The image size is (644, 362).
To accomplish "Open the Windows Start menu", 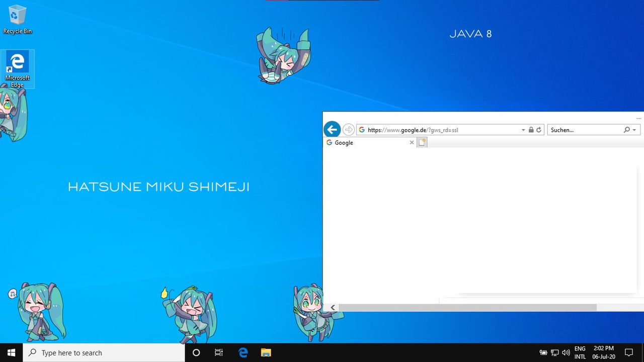I will pyautogui.click(x=11, y=352).
